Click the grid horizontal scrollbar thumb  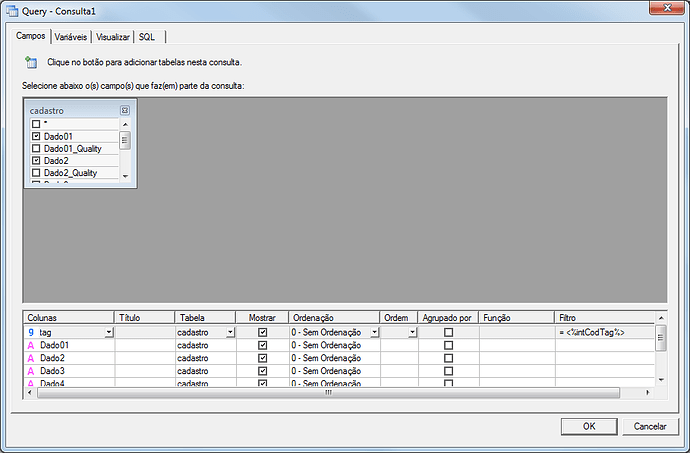(x=328, y=392)
